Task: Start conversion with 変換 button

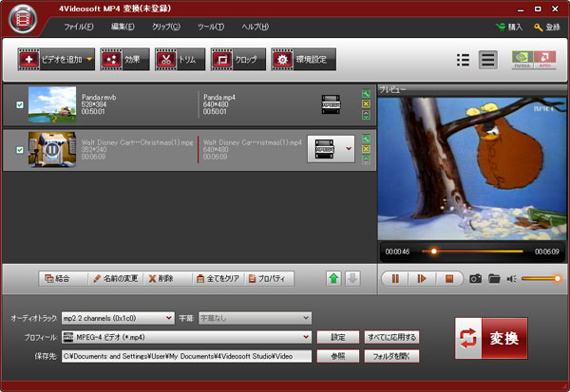Action: 491,338
